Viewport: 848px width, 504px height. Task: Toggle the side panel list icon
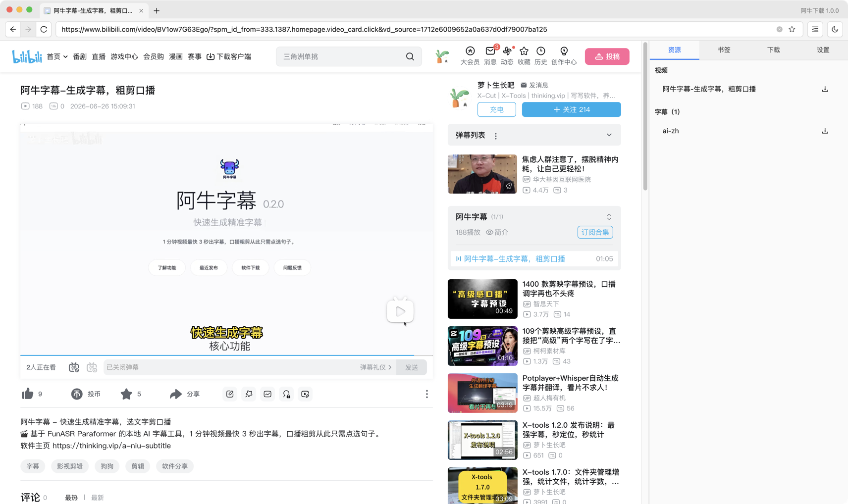pos(815,29)
